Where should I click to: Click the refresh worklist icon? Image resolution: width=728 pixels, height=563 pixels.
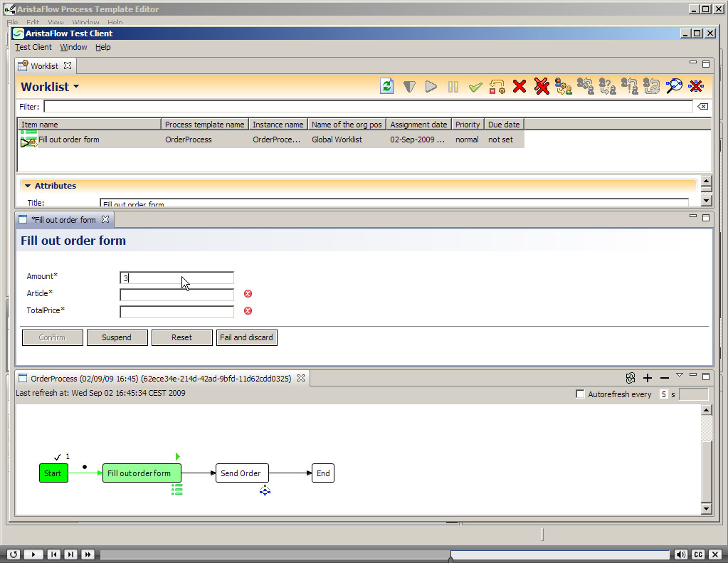click(386, 86)
